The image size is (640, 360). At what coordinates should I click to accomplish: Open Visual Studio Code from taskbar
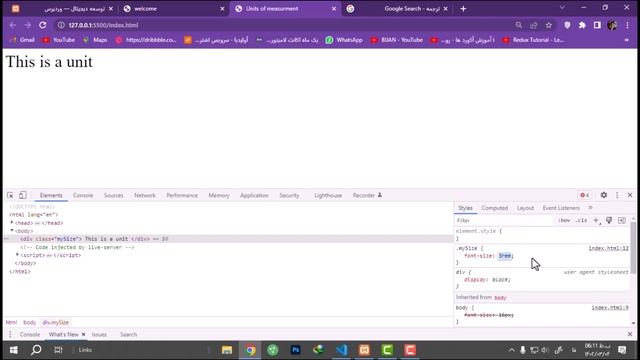[341, 350]
